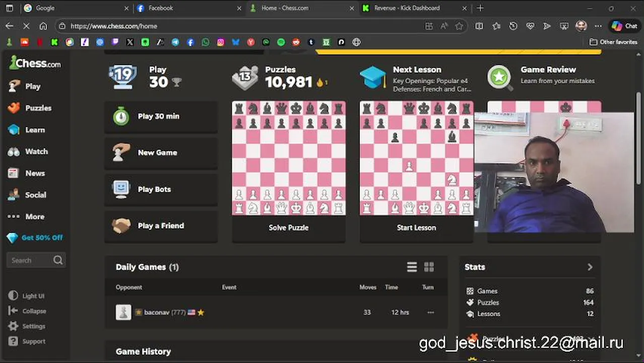This screenshot has height=363, width=644.
Task: Open the game against baconav
Action: 276,313
